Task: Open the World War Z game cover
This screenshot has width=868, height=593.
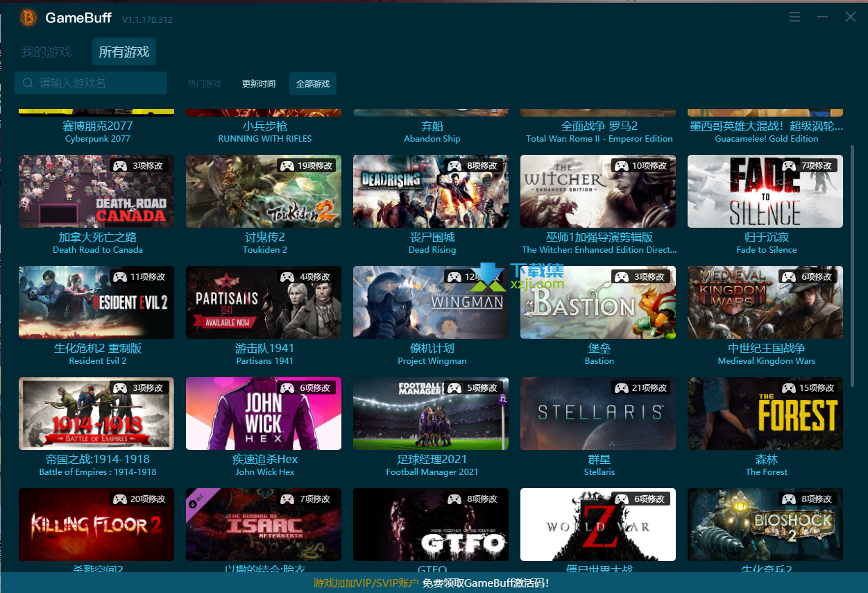Action: point(597,524)
